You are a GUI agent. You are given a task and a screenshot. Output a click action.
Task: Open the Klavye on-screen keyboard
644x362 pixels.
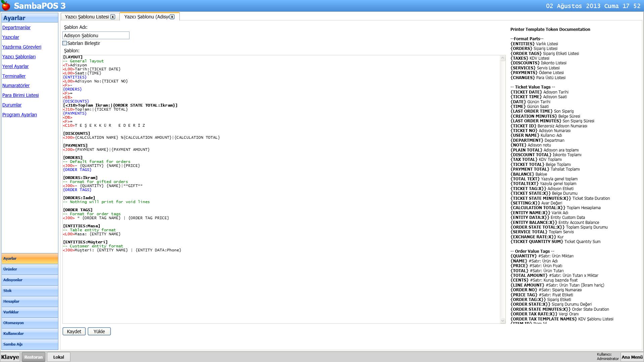(x=10, y=357)
